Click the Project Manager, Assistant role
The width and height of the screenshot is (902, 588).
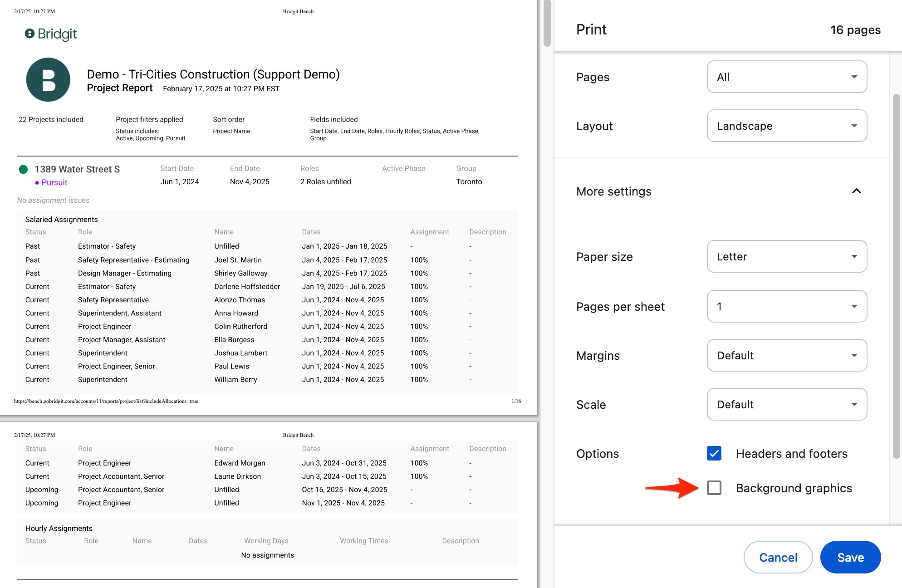tap(121, 340)
